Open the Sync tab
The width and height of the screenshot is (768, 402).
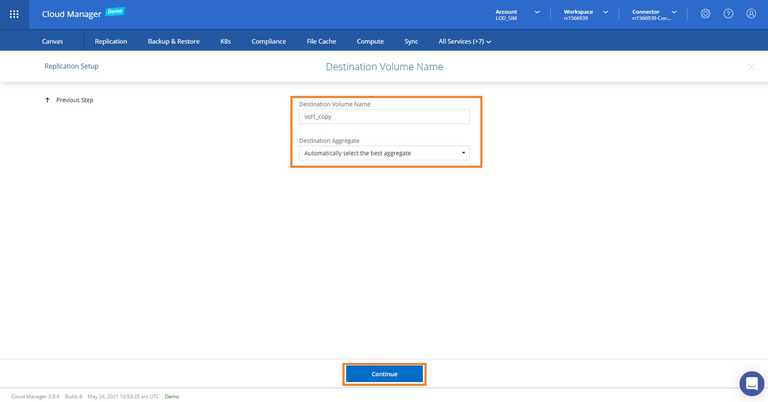click(x=411, y=41)
